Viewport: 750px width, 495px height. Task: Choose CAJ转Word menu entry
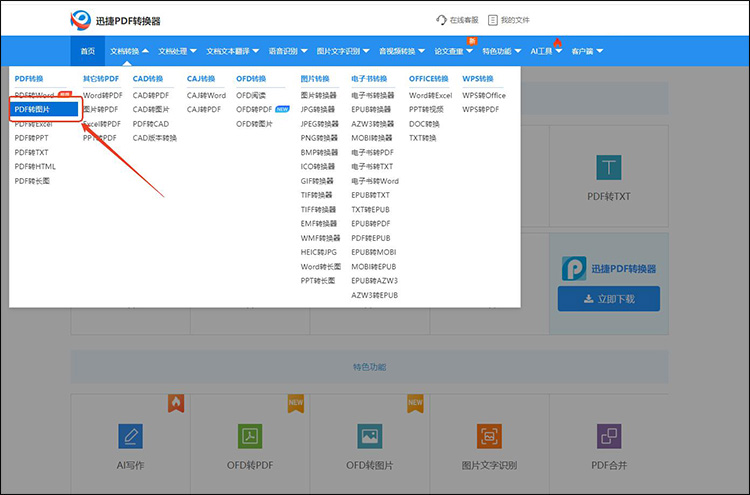206,96
